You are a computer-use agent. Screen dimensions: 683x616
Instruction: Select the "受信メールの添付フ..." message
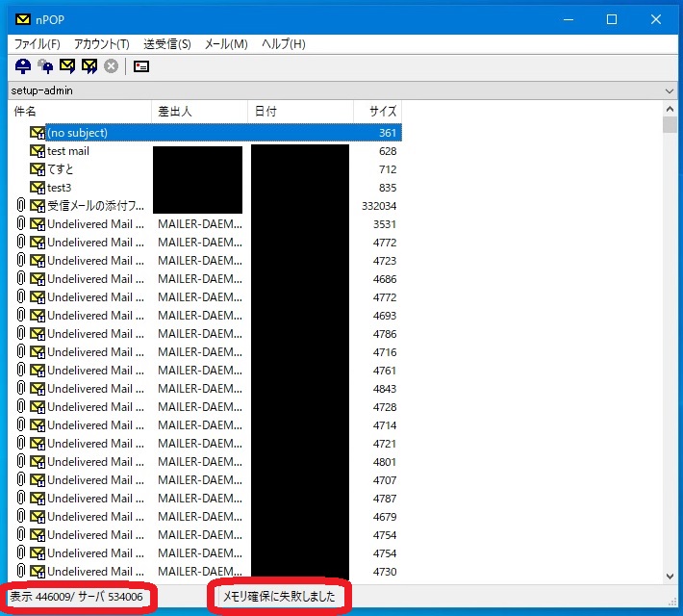[95, 206]
